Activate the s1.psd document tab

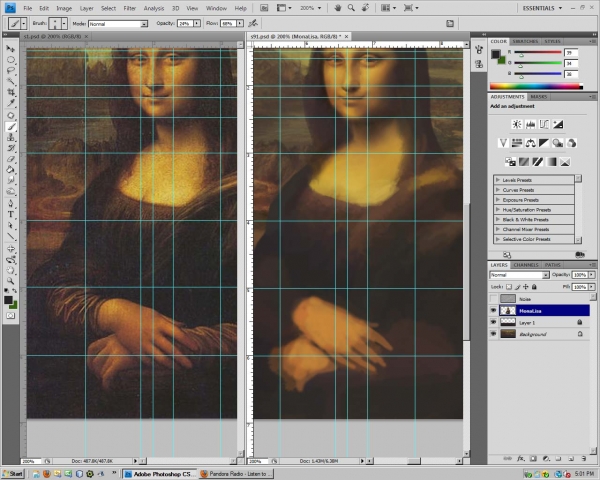(55, 36)
